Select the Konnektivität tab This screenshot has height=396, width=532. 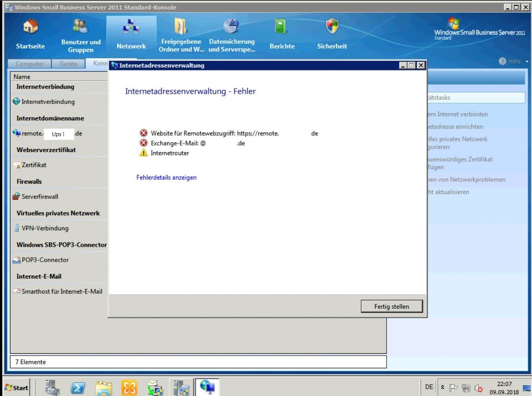[97, 63]
